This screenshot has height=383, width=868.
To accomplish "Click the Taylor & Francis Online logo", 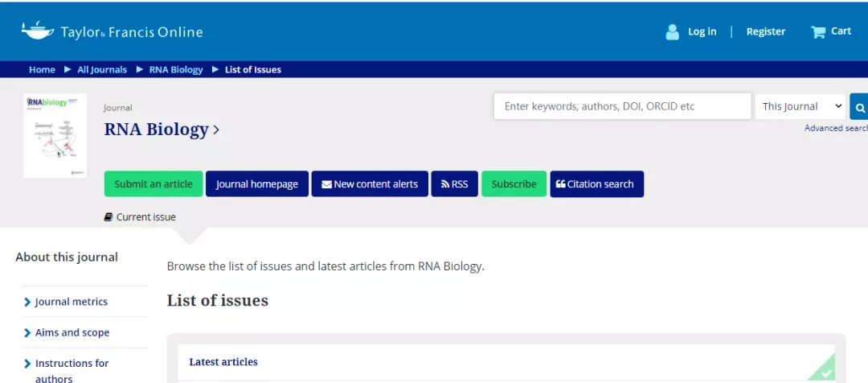I will click(113, 32).
